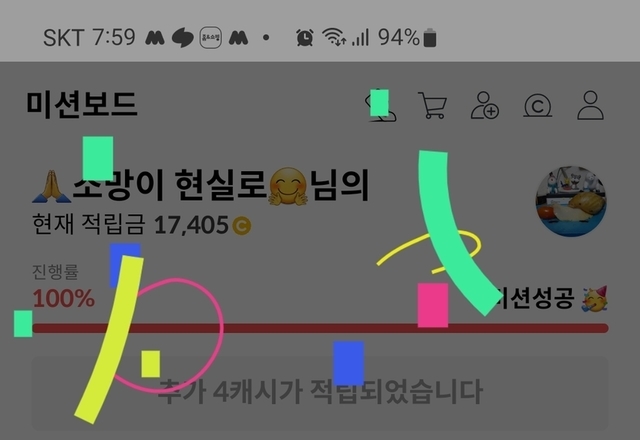Tap the alarm clock status icon
Viewport: 640px width, 440px height.
[305, 38]
